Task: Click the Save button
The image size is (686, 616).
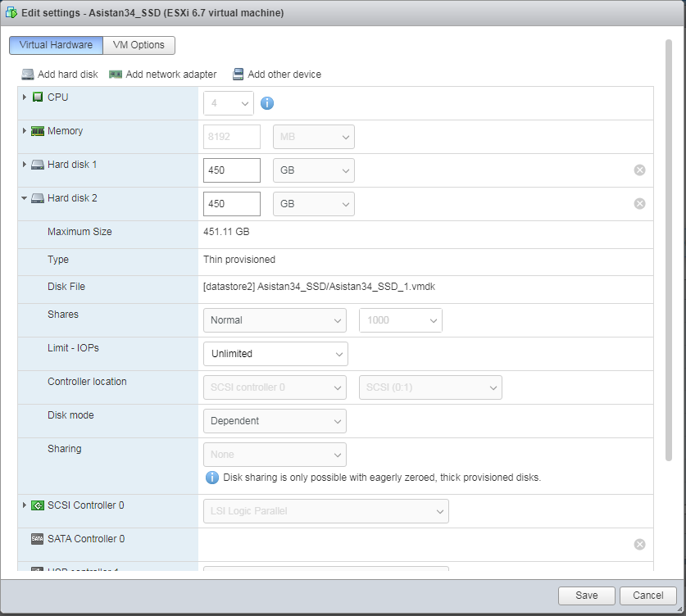Action: point(586,596)
